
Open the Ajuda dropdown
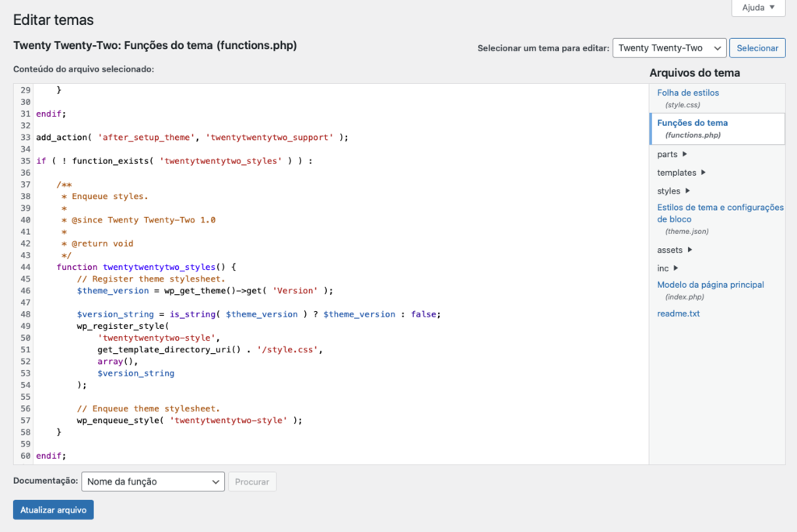(758, 8)
